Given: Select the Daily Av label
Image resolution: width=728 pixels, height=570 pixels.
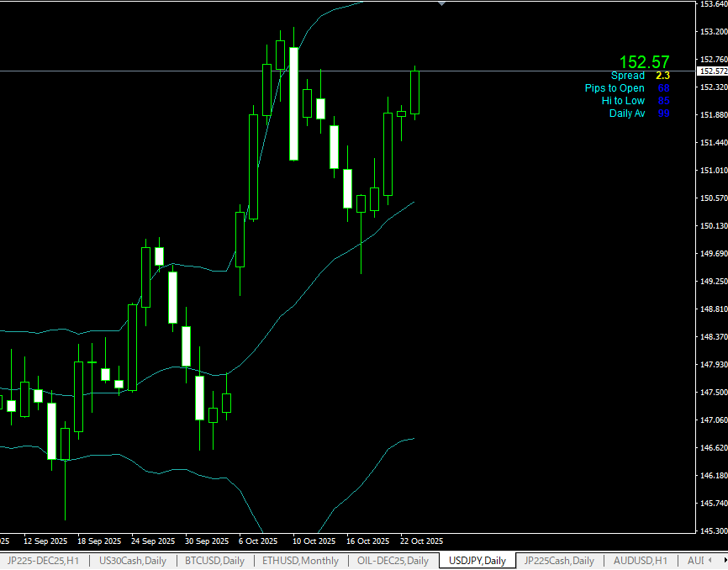Looking at the screenshot, I should pos(627,113).
